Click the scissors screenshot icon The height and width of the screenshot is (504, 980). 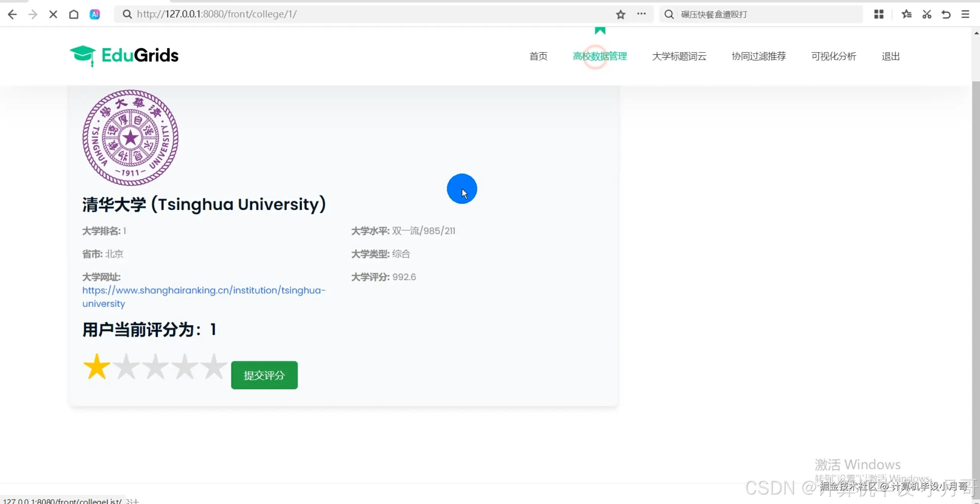926,15
